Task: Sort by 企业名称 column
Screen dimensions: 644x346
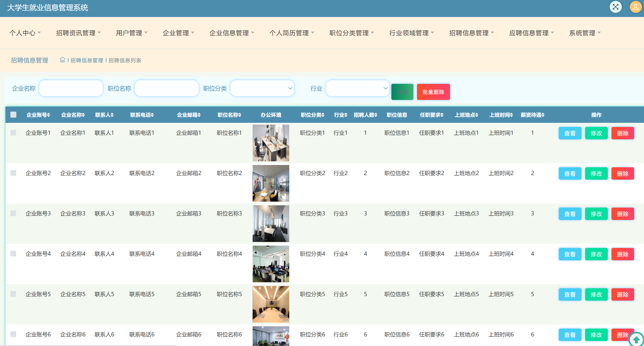Action: pyautogui.click(x=73, y=115)
